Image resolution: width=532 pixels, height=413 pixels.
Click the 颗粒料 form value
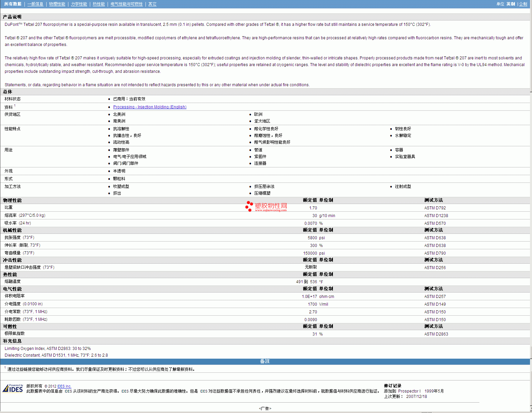pos(119,179)
